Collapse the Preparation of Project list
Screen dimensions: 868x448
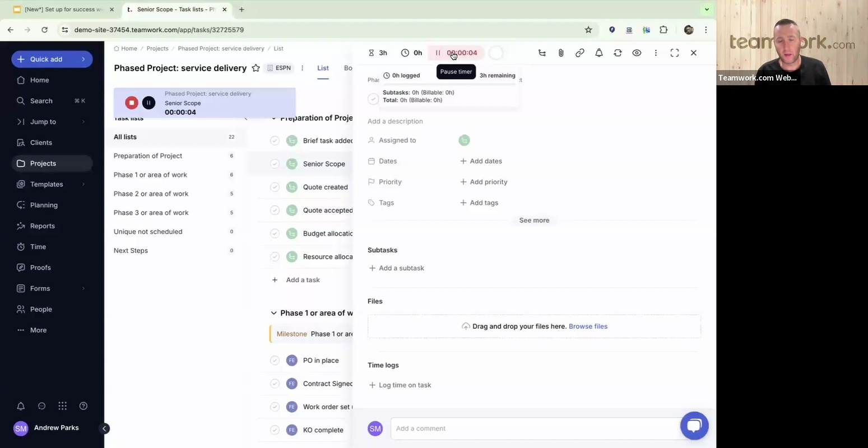coord(274,118)
